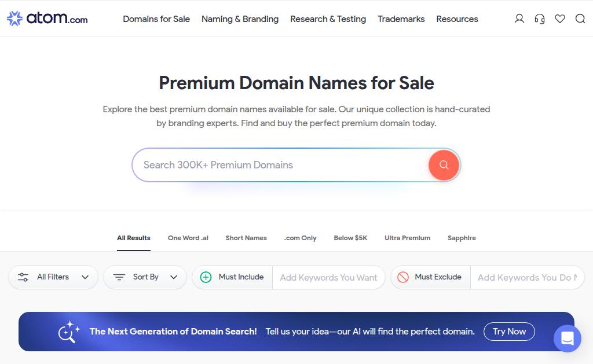Click the orange search submit button
The image size is (593, 364).
coord(444,165)
